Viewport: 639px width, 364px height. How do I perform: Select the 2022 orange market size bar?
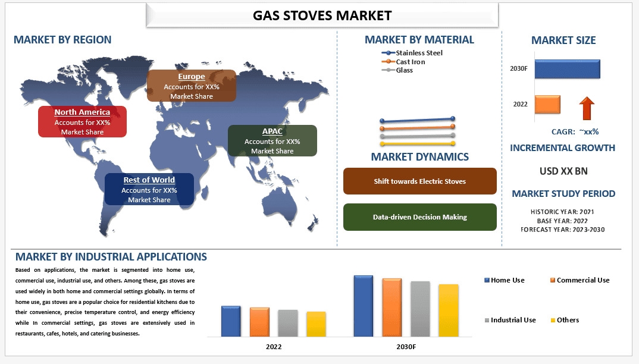547,104
